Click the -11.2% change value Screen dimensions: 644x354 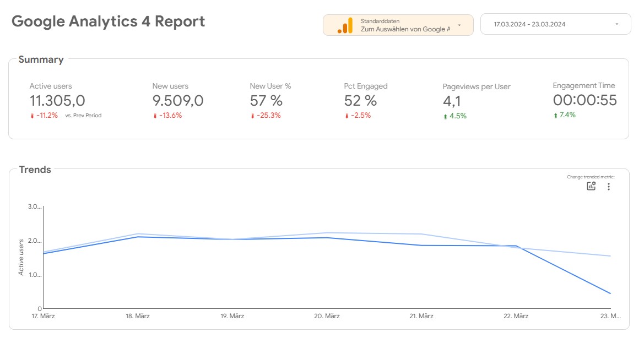tap(47, 116)
